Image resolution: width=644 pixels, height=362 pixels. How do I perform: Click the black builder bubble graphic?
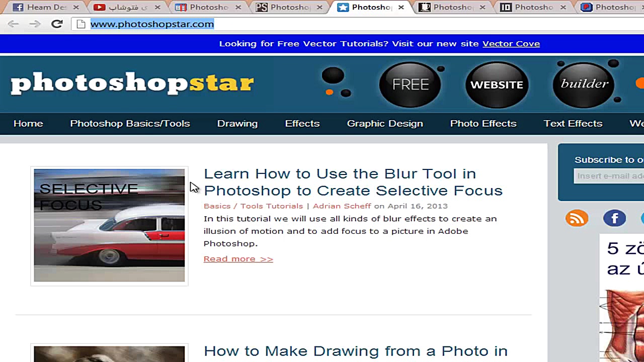584,84
